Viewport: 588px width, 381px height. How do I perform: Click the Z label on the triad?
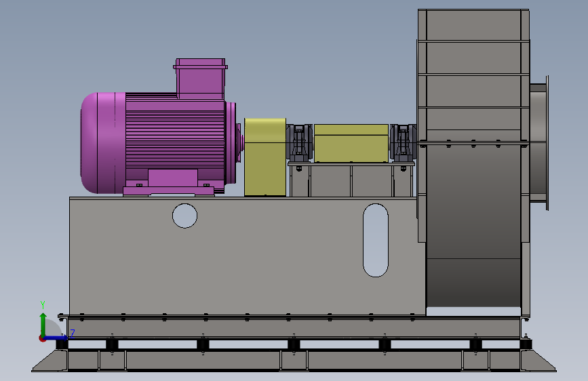coord(73,334)
